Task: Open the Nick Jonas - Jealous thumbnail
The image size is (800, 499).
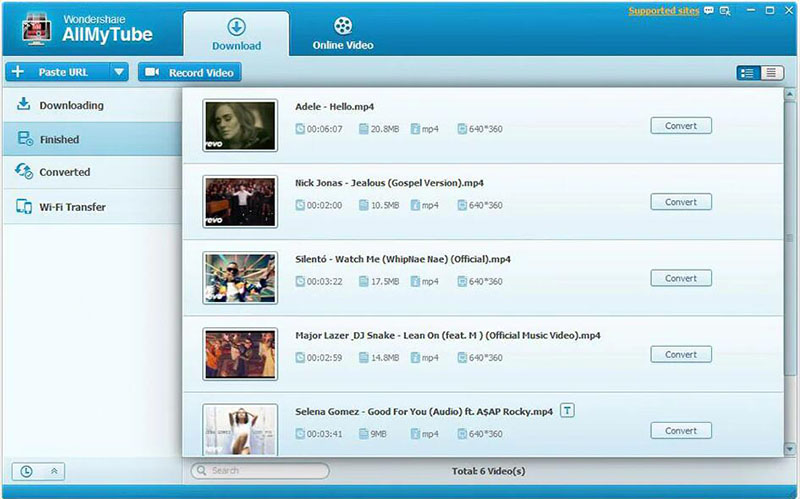Action: [240, 202]
